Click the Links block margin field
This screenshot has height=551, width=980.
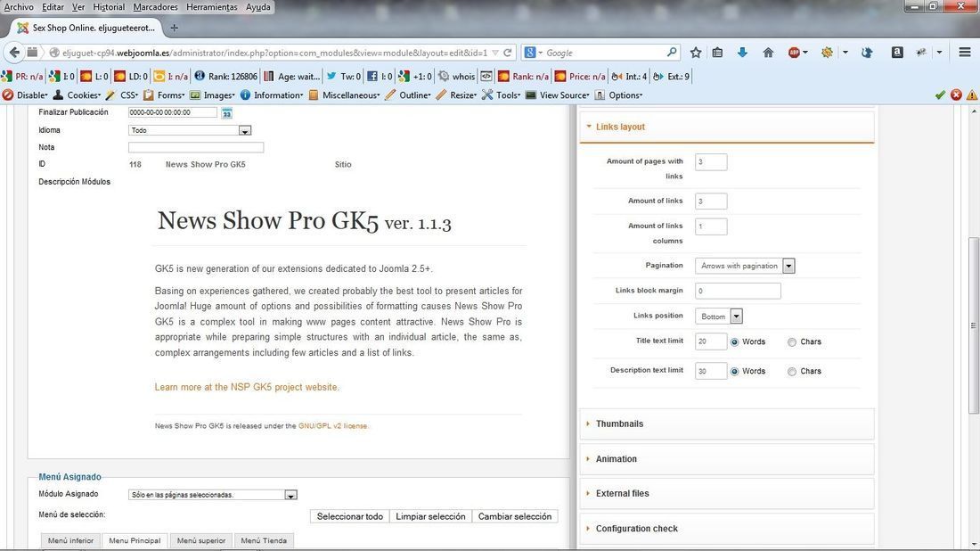pyautogui.click(x=739, y=291)
